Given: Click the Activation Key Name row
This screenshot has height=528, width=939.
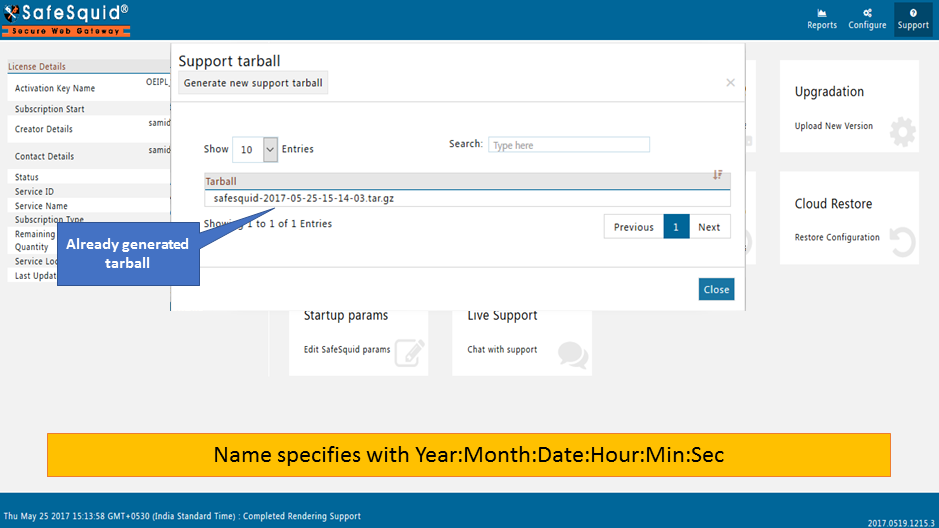Looking at the screenshot, I should click(x=89, y=88).
